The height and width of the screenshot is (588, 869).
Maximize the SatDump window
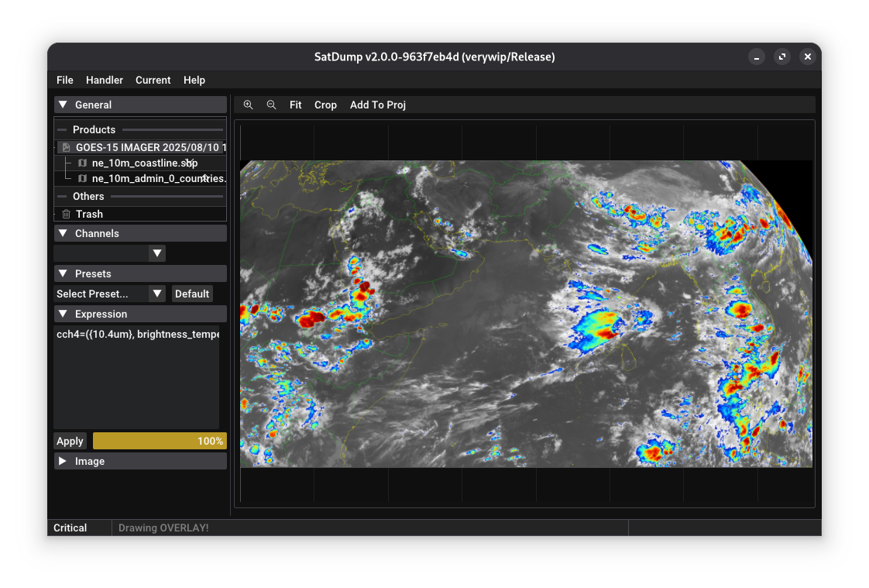click(x=782, y=57)
